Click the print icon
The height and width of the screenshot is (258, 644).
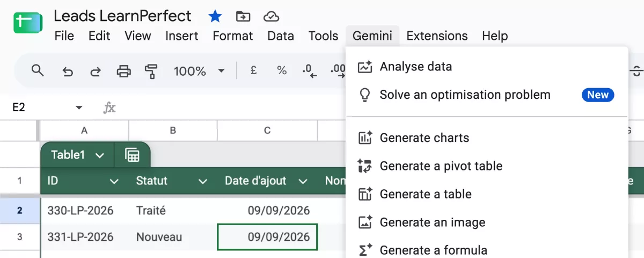click(123, 71)
